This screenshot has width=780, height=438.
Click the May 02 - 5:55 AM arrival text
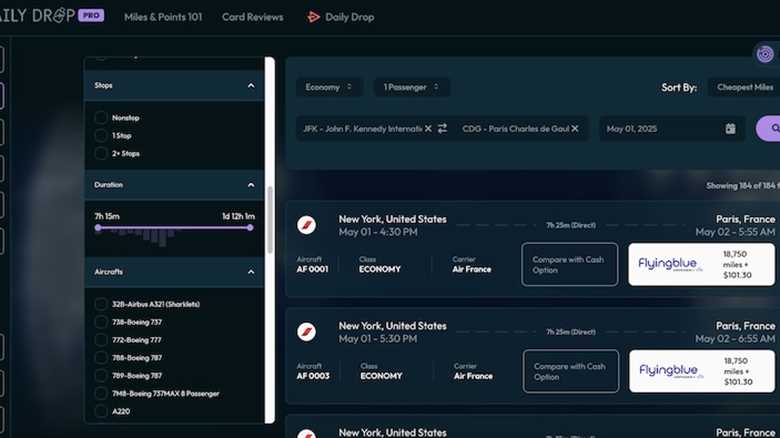point(735,232)
